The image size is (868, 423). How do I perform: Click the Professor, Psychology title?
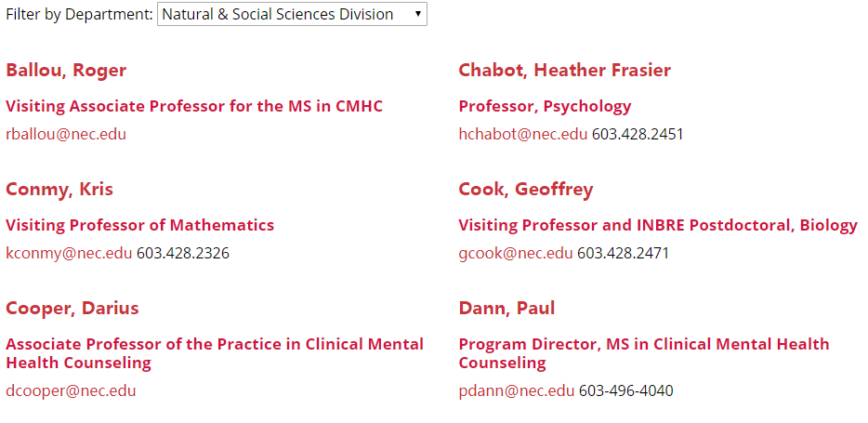pyautogui.click(x=545, y=106)
